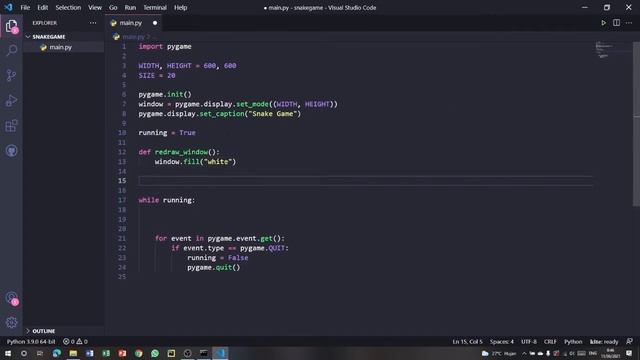Open WhatsApp from taskbar
Image resolution: width=640 pixels, height=360 pixels.
155,353
